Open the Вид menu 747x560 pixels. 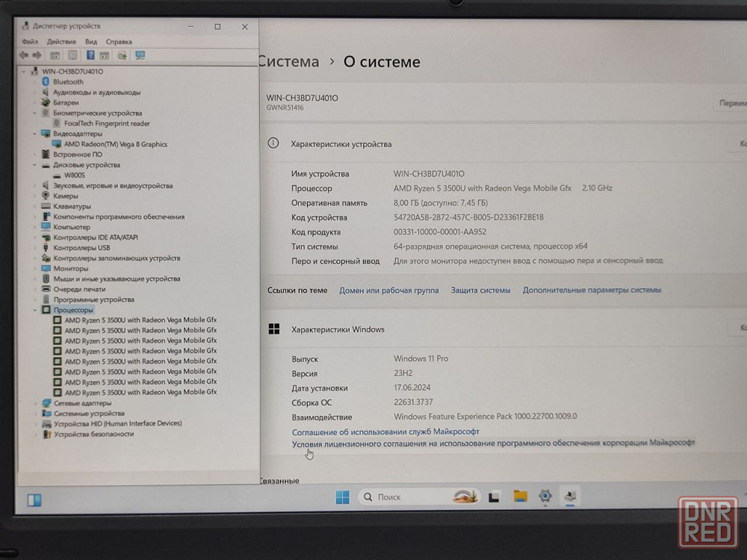(x=91, y=41)
